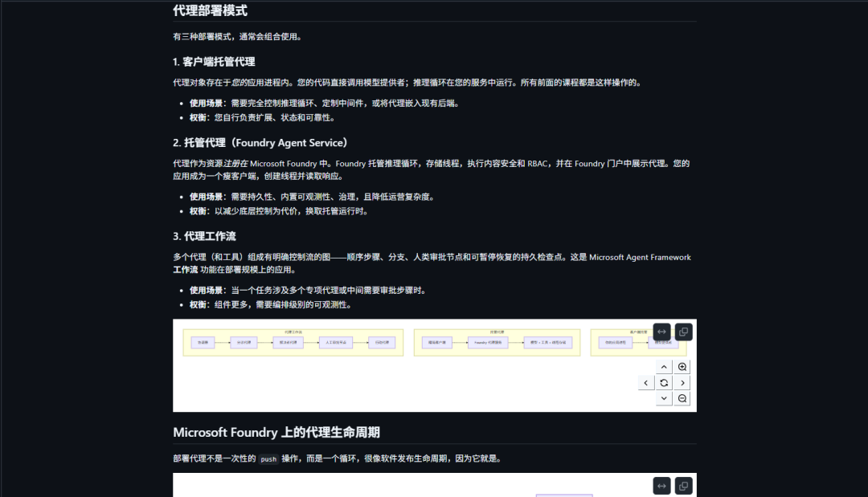Zoom out of the deployment modes diagram
868x497 pixels.
tap(682, 398)
